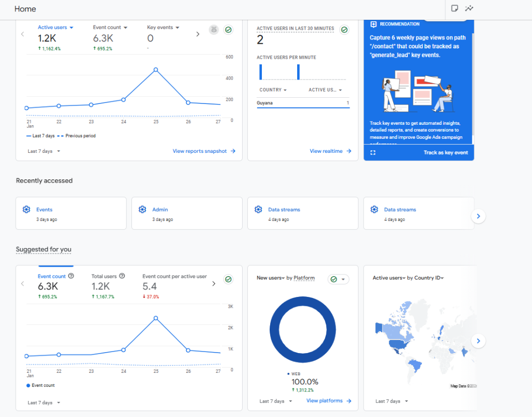Advance the Suggested for you carousel arrow
This screenshot has height=417, width=532.
[x=478, y=341]
